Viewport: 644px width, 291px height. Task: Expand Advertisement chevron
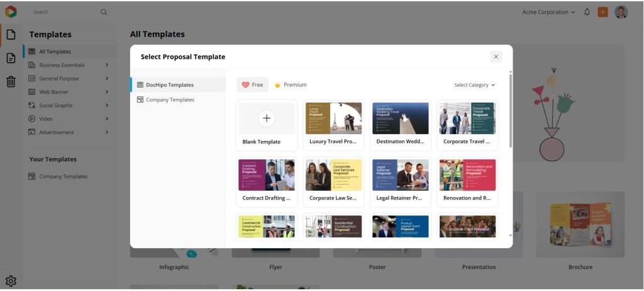tap(107, 132)
